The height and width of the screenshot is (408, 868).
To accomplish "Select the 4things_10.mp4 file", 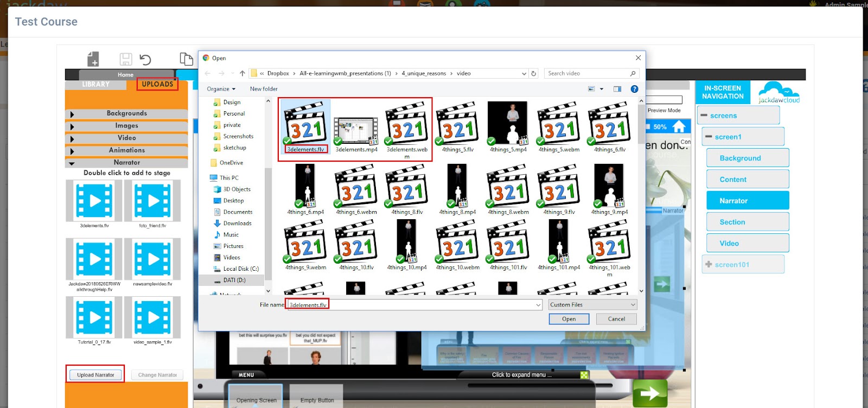I will 407,245.
